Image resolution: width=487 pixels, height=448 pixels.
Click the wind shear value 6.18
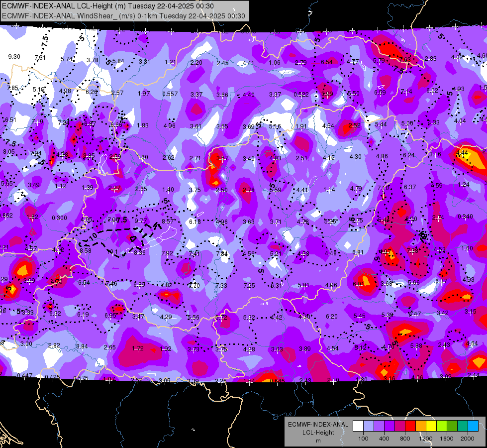pos(195,222)
